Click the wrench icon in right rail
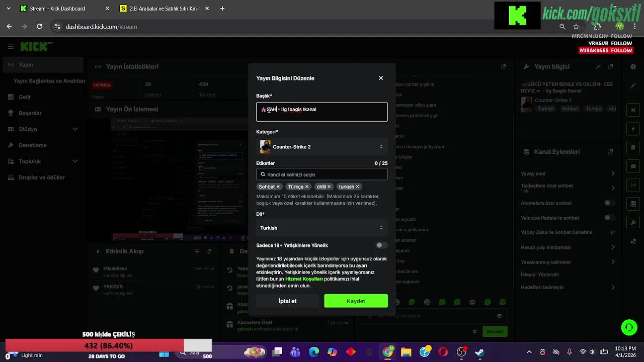This screenshot has height=362, width=644. [633, 222]
